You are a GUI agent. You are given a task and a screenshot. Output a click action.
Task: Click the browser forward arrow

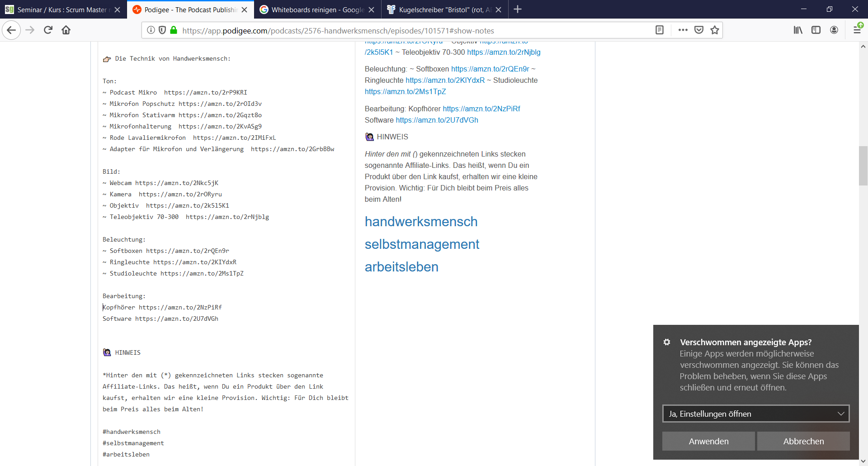[30, 30]
